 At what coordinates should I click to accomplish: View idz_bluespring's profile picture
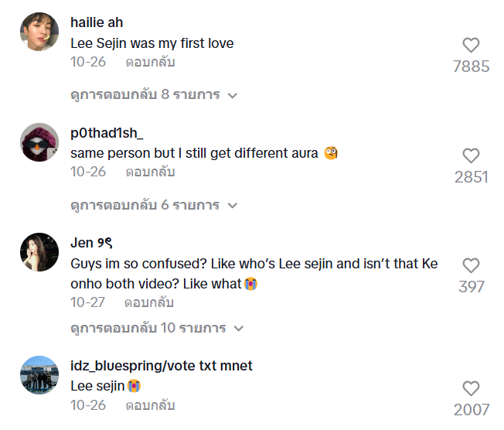[39, 375]
